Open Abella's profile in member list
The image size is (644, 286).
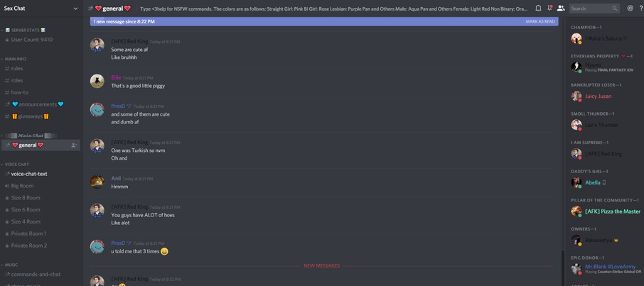[593, 182]
